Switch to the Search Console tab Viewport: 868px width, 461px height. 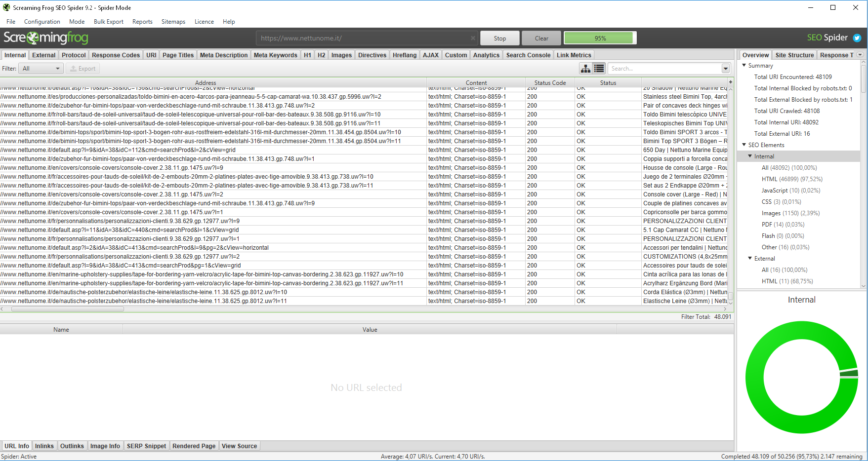(x=528, y=55)
